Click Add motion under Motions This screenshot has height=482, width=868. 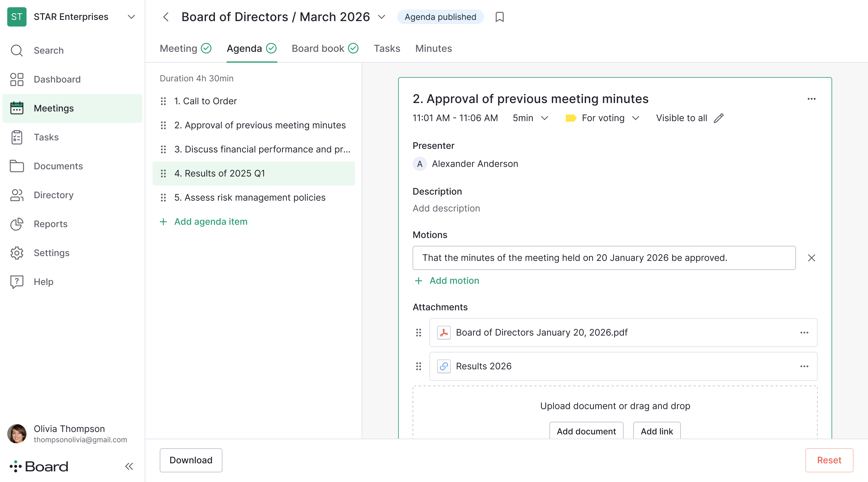454,280
